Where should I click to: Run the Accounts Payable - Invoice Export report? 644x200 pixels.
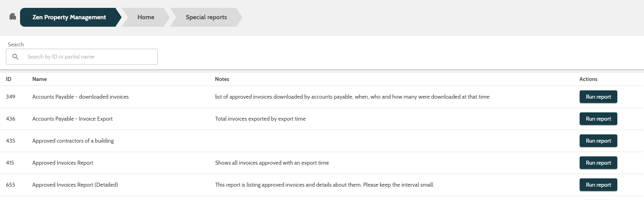pyautogui.click(x=598, y=119)
